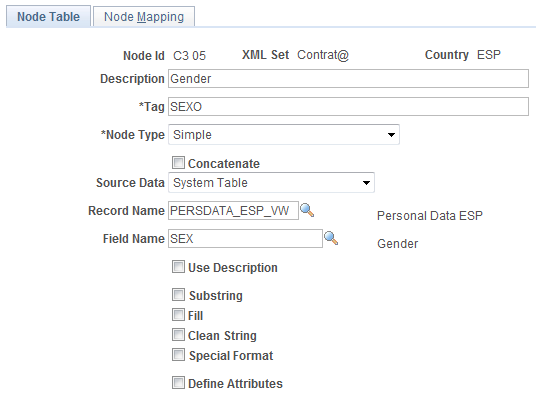Expand the Node Type dropdown
Viewport: 536px width, 395px height.
284,135
